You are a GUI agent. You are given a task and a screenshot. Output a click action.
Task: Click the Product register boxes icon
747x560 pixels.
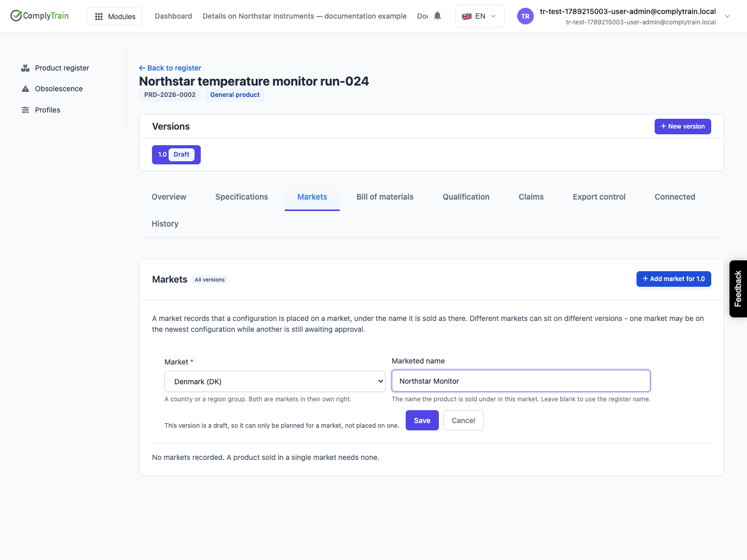tap(25, 68)
